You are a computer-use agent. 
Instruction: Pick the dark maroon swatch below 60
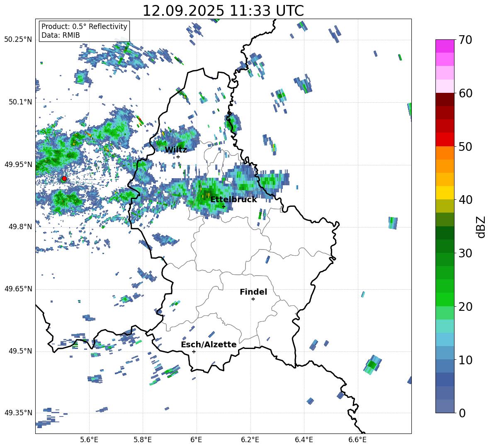(x=445, y=99)
